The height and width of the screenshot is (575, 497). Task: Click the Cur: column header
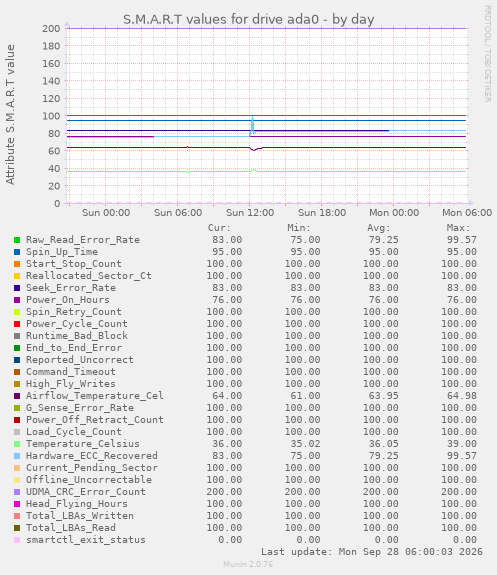[x=219, y=228]
